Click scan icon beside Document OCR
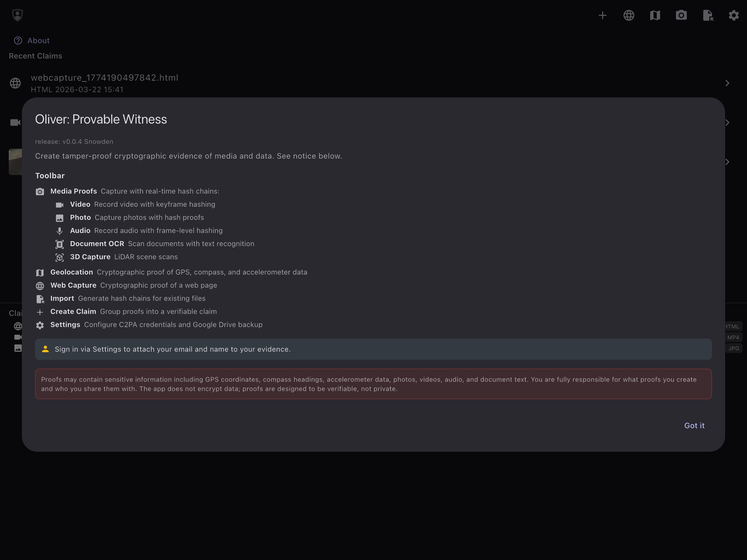 [59, 244]
